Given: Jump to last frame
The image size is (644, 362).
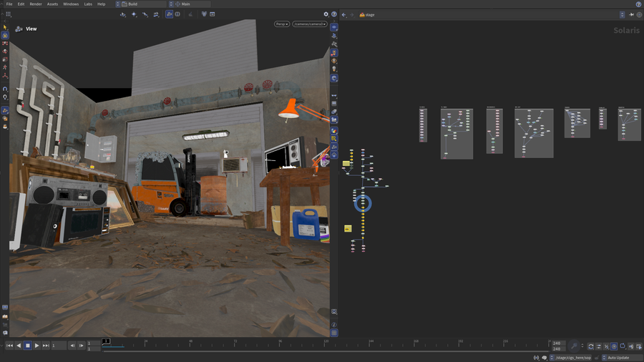Looking at the screenshot, I should pos(46,346).
